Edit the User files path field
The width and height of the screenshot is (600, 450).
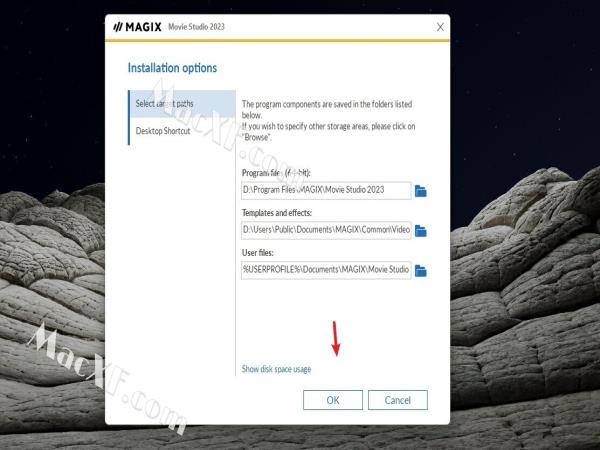pos(326,270)
